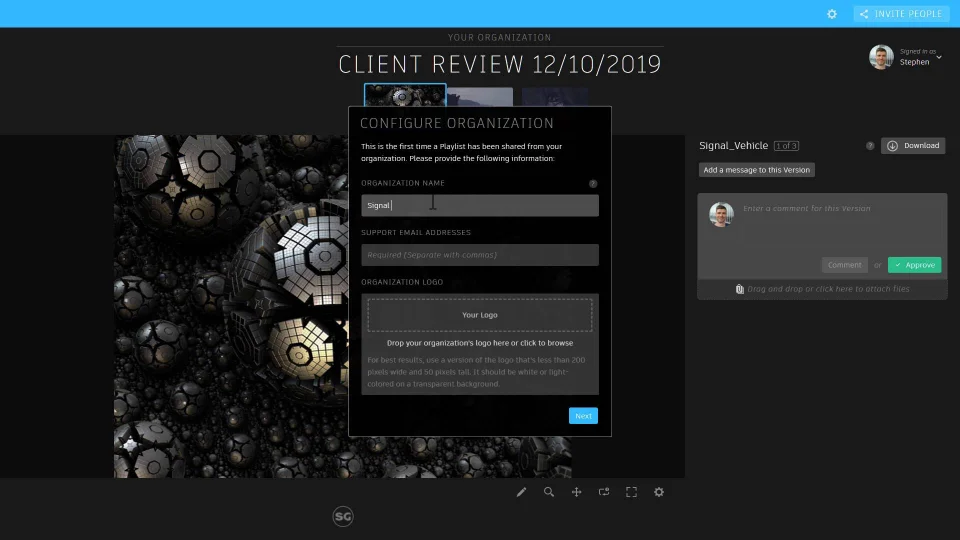960x540 pixels.
Task: Select the third playlist version thumbnail
Action: 555,97
